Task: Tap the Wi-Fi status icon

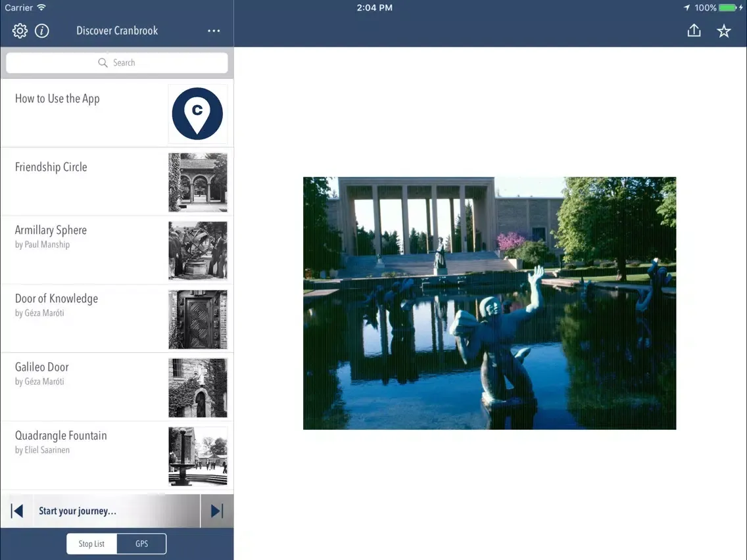Action: [x=41, y=8]
